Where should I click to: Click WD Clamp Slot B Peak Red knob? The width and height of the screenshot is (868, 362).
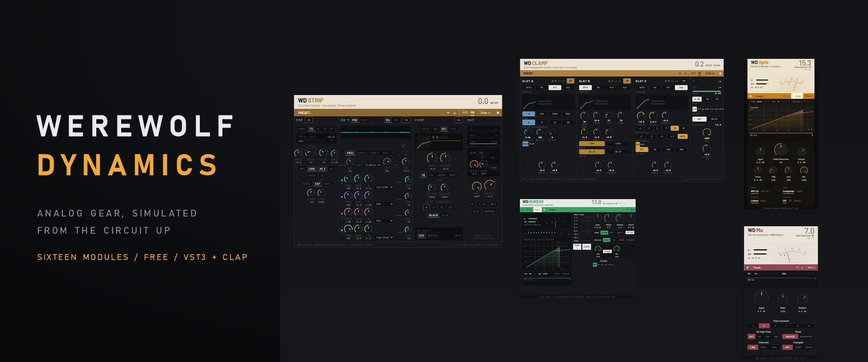[x=584, y=116]
